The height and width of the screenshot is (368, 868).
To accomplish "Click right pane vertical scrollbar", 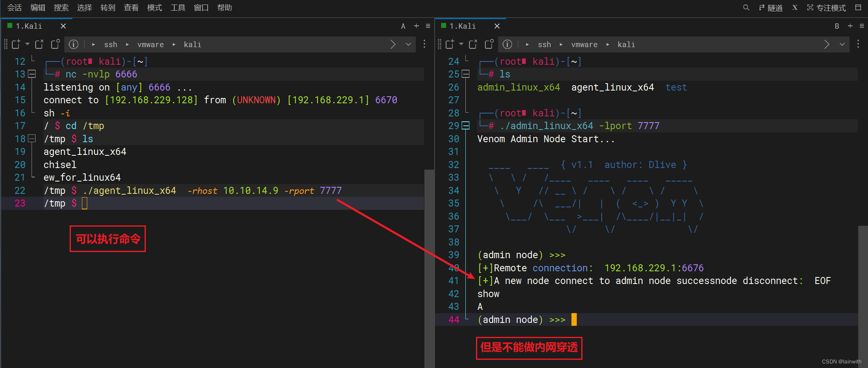I will (863, 297).
